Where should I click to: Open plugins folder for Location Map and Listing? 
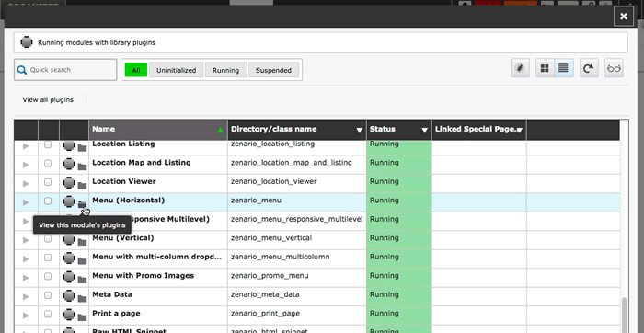pos(82,166)
